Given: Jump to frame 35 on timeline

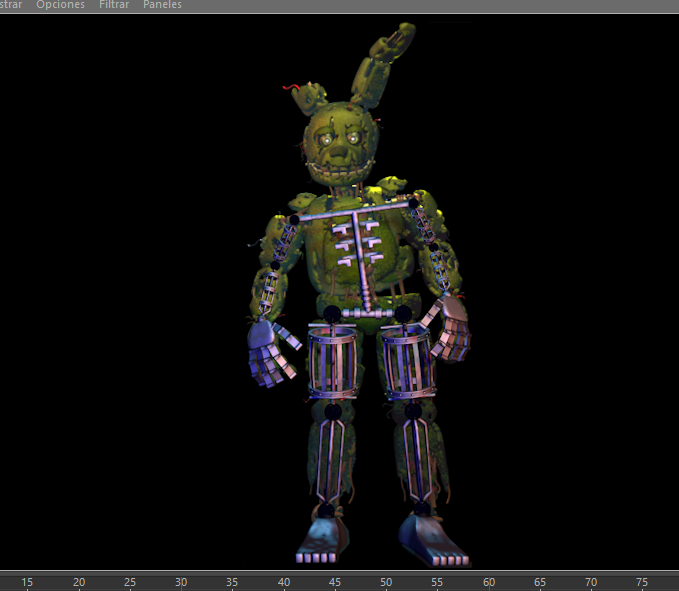Looking at the screenshot, I should click(x=232, y=582).
